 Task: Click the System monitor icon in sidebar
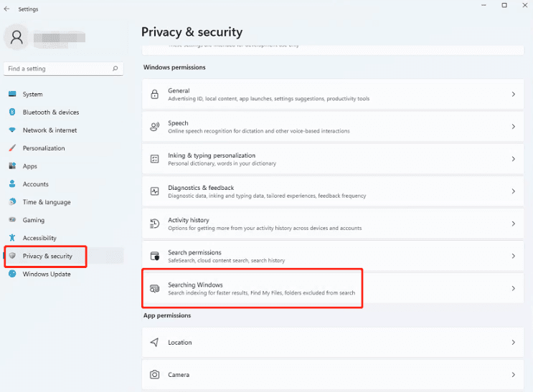[12, 94]
